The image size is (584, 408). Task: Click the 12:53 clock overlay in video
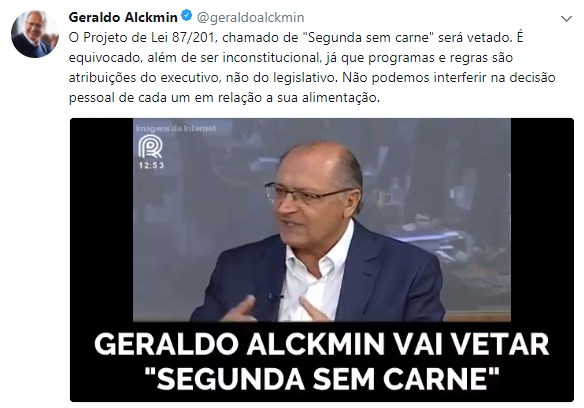[151, 165]
